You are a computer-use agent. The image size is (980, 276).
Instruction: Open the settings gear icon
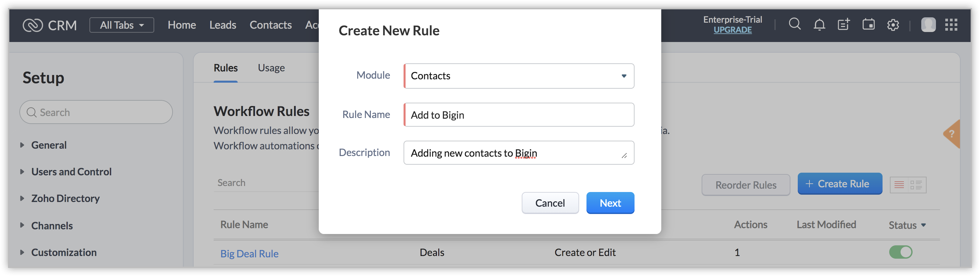click(x=893, y=25)
